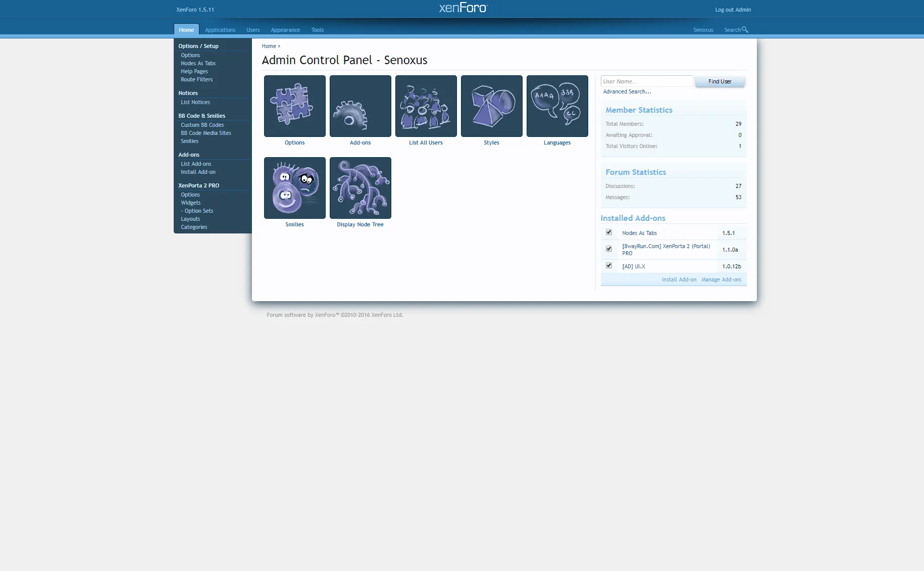924x571 pixels.
Task: Open Layouts in the sidebar
Action: pos(190,219)
